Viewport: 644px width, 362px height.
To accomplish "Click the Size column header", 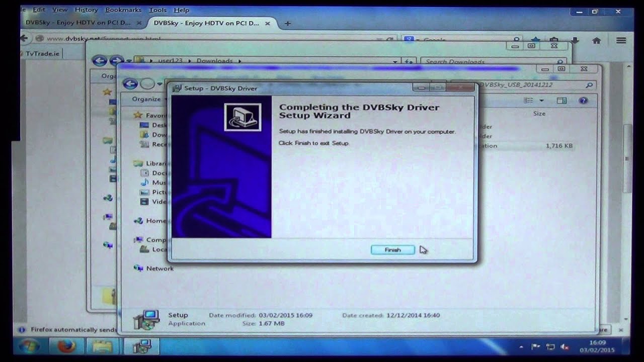I will coord(539,114).
